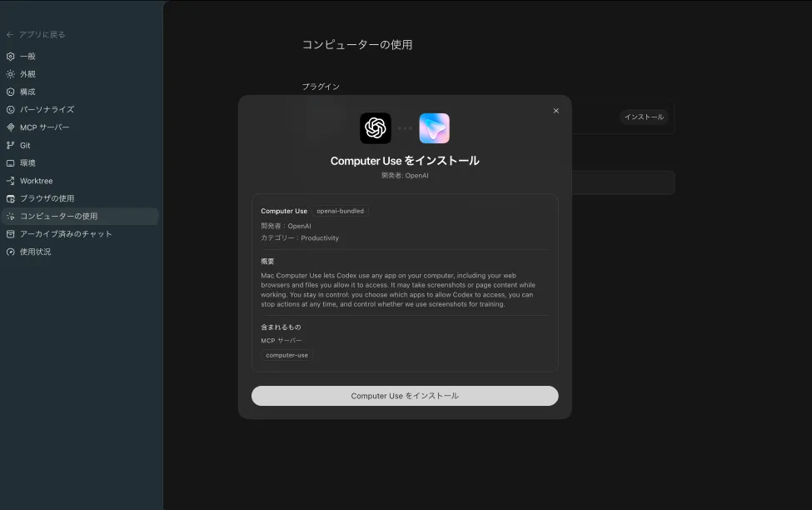Click the Mac Computer Use description paragraph
This screenshot has width=812, height=510.
tap(398, 290)
